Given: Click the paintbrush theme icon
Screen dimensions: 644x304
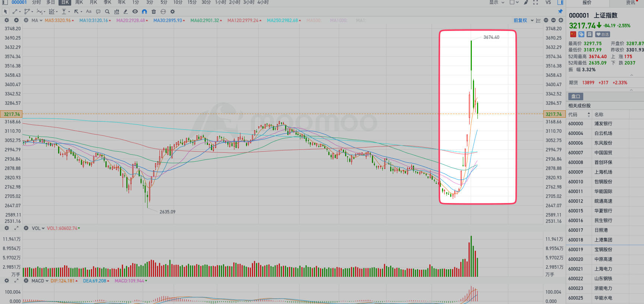Looking at the screenshot, I should pos(526,2).
